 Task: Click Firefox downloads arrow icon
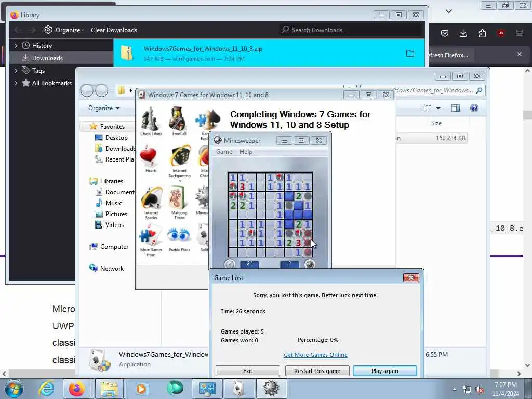(x=463, y=33)
